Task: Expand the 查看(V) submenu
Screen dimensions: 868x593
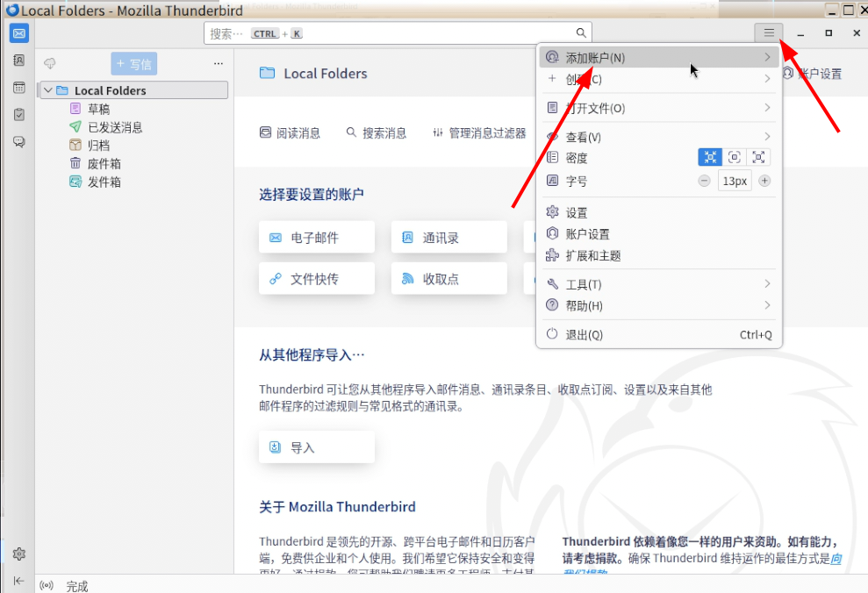Action: coord(659,137)
